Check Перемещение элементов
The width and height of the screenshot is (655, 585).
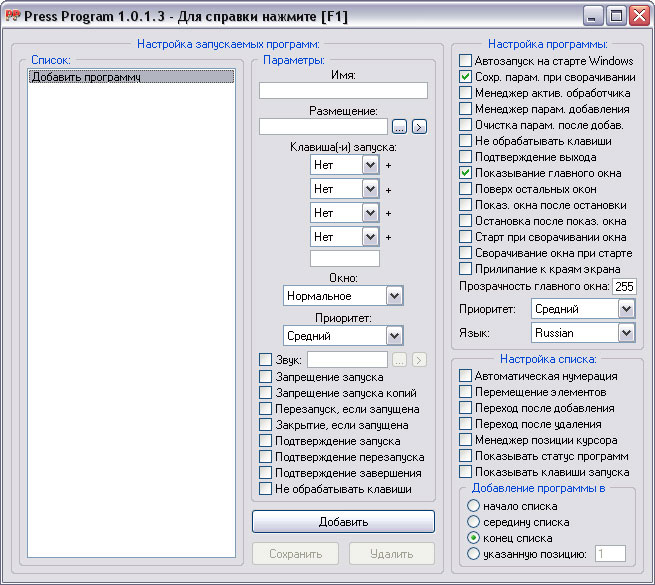click(465, 392)
